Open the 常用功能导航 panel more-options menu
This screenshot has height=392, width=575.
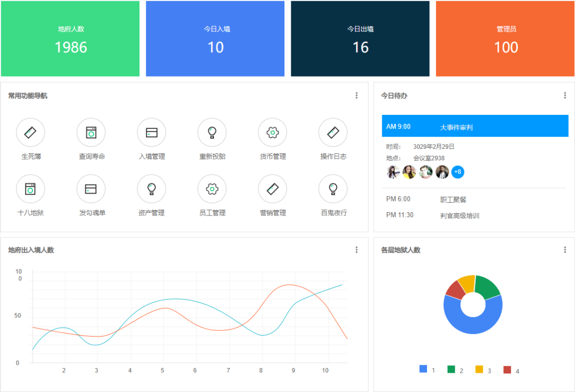(357, 96)
